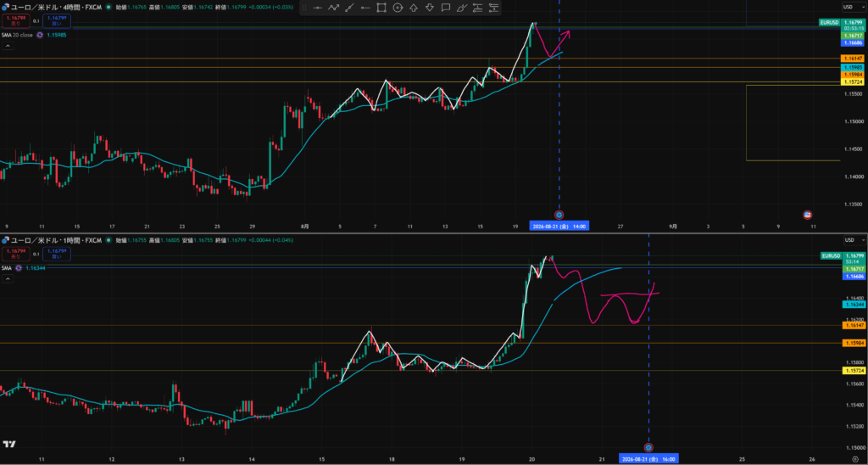Select the horizontal line drawing tool
The width and height of the screenshot is (868, 465).
pyautogui.click(x=317, y=8)
